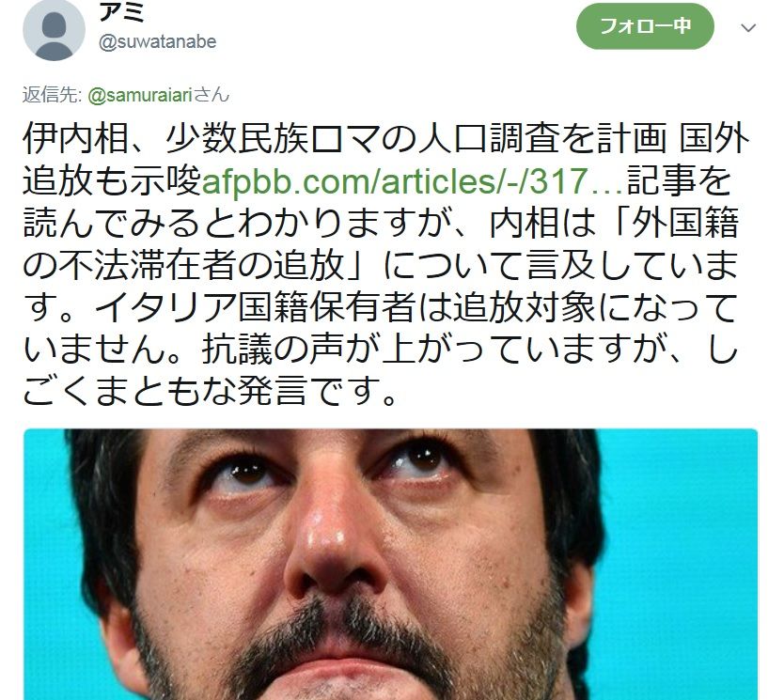Enlarge the attached photo of the man

pyautogui.click(x=390, y=564)
